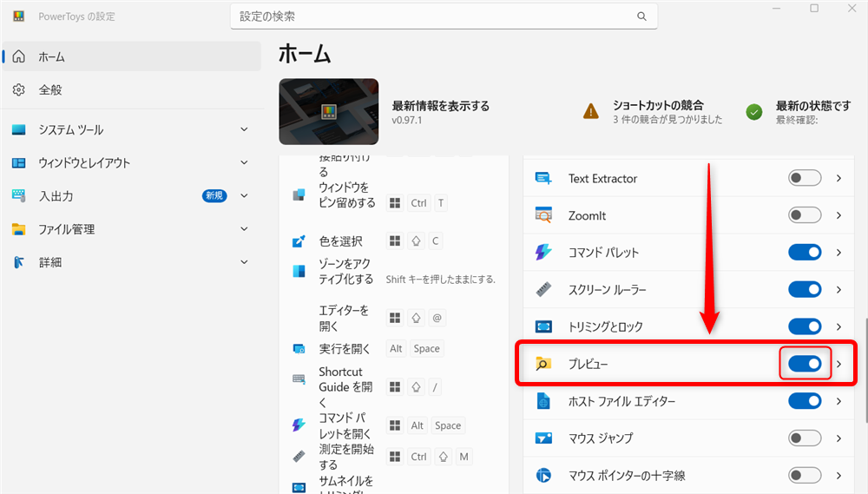Expand the 入出力 section chevron
Viewport: 868px width, 494px height.
tap(244, 195)
